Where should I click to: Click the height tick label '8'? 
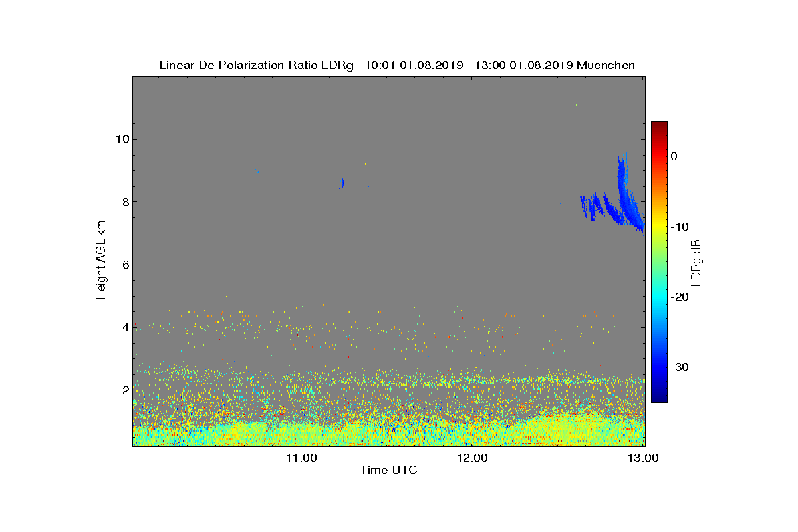126,202
